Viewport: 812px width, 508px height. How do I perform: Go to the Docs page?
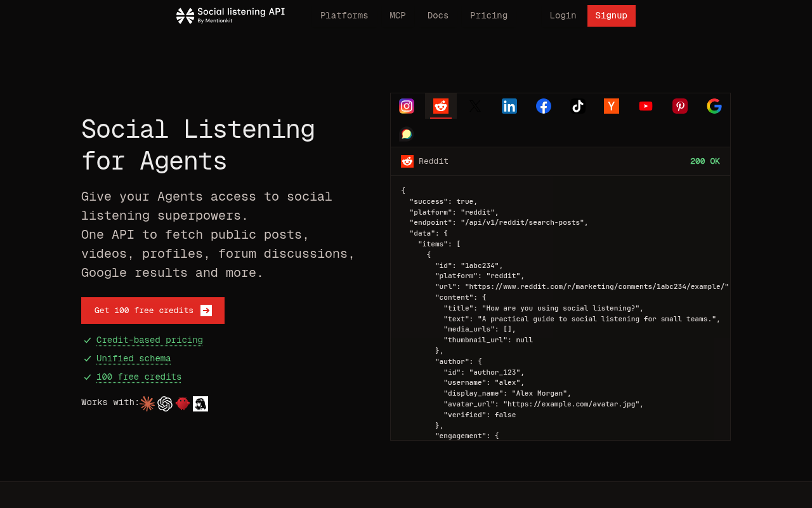(438, 16)
